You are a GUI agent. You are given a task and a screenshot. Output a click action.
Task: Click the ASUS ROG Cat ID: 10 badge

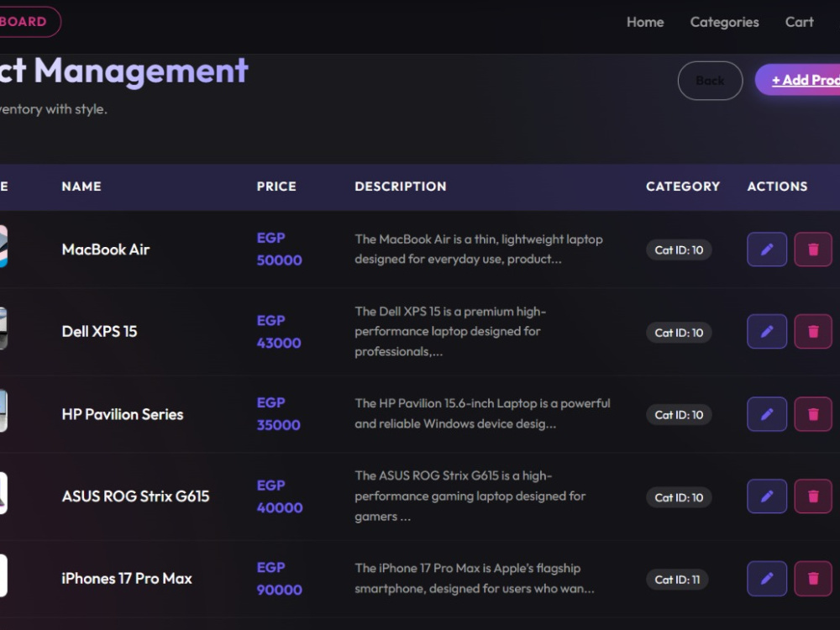click(679, 497)
